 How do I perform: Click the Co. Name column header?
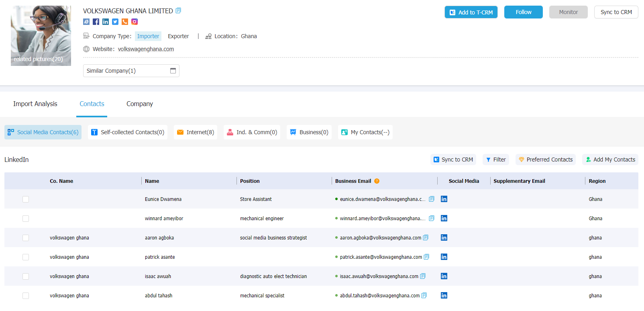(x=61, y=181)
